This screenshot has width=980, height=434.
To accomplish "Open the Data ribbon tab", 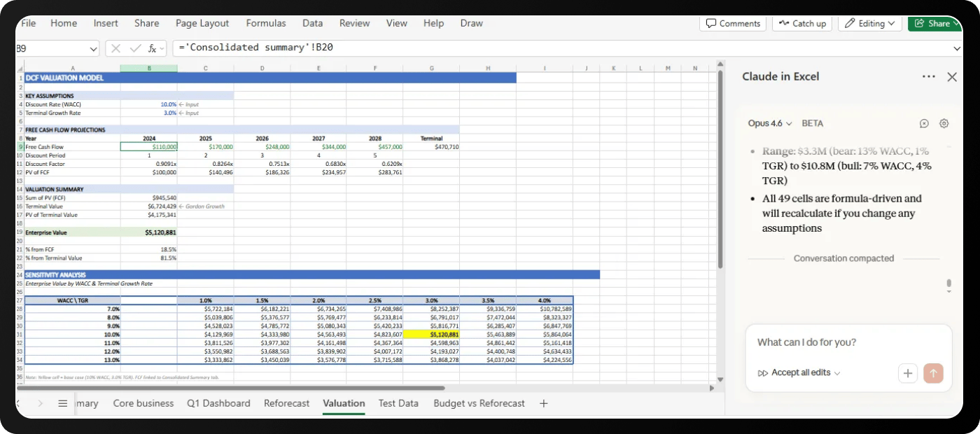I will [x=313, y=23].
